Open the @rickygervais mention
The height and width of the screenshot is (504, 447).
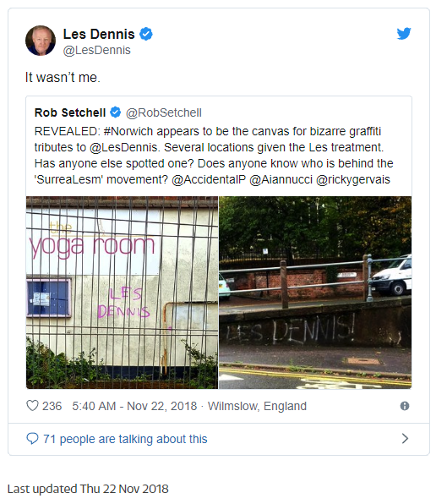pyautogui.click(x=353, y=179)
